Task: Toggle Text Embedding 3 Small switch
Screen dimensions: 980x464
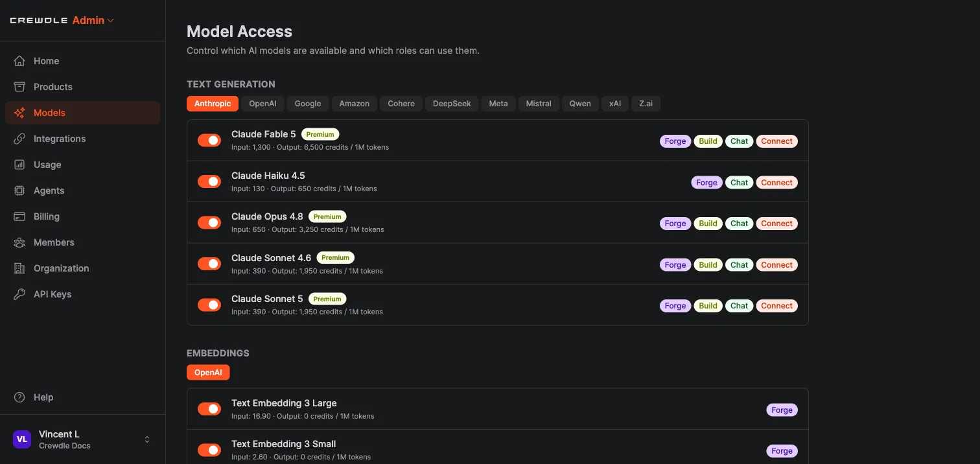Action: (x=209, y=450)
